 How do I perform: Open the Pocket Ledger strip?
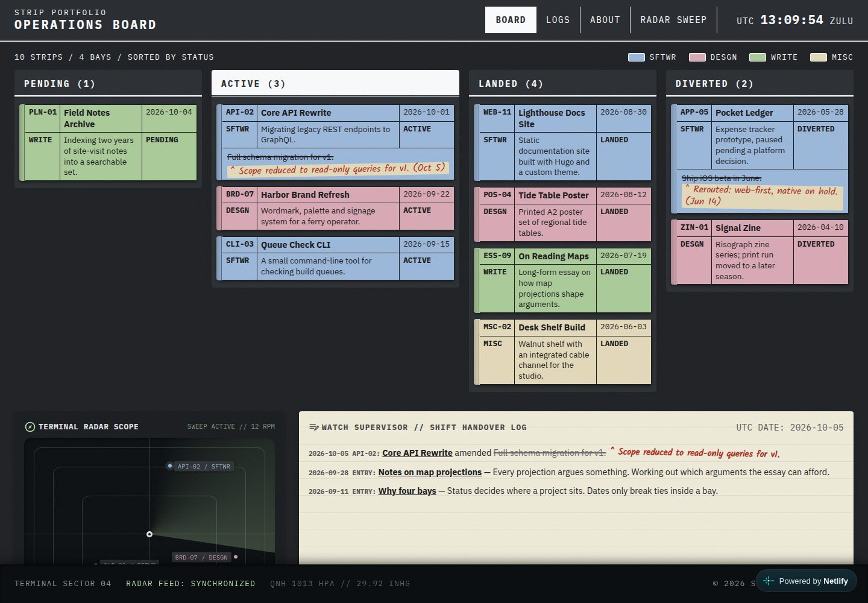(x=759, y=159)
